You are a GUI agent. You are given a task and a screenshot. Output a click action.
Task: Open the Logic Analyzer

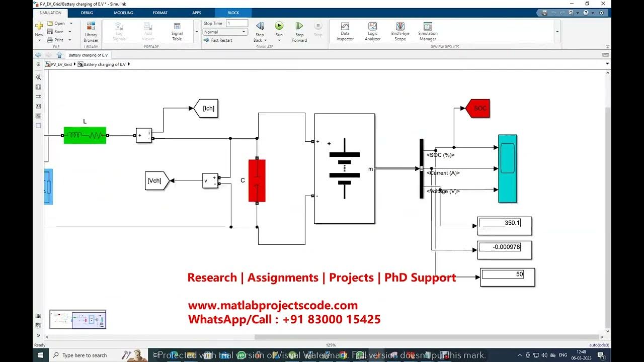[372, 32]
